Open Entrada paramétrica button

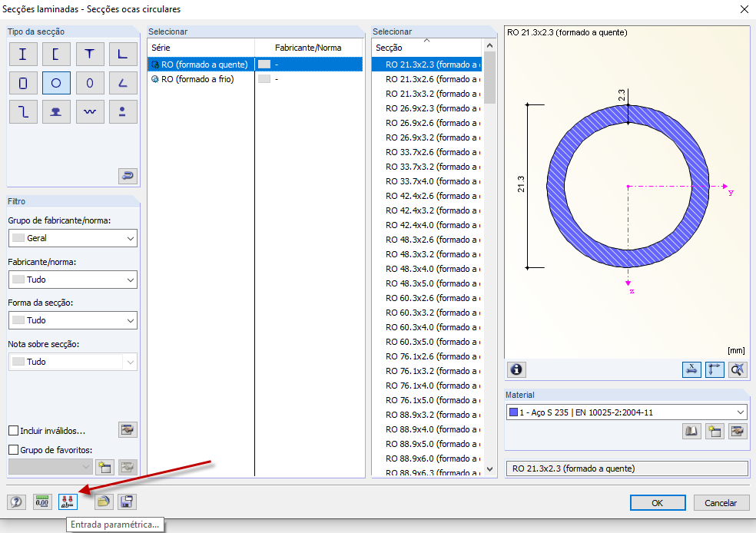click(x=68, y=502)
